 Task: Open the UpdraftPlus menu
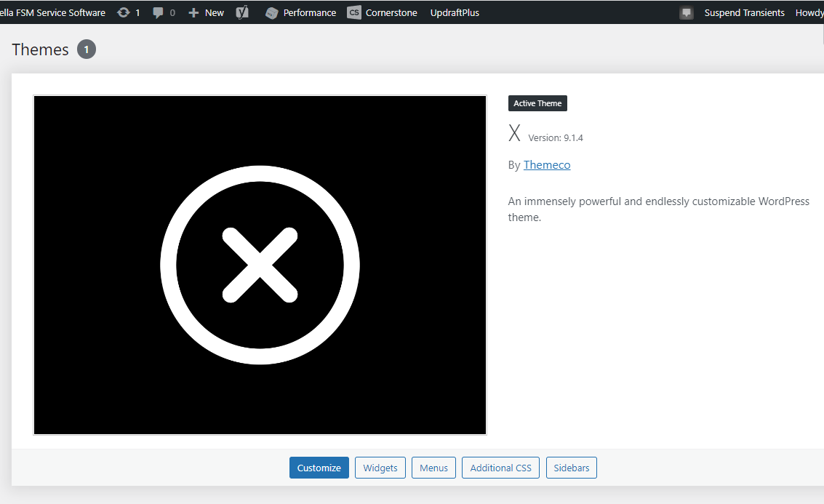click(x=455, y=12)
